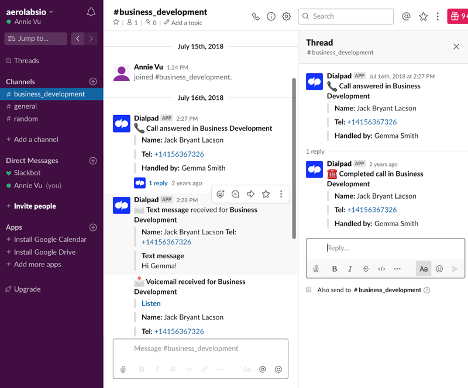The width and height of the screenshot is (468, 388).
Task: Apply italic in the thread reply toolbar
Action: pyautogui.click(x=350, y=269)
